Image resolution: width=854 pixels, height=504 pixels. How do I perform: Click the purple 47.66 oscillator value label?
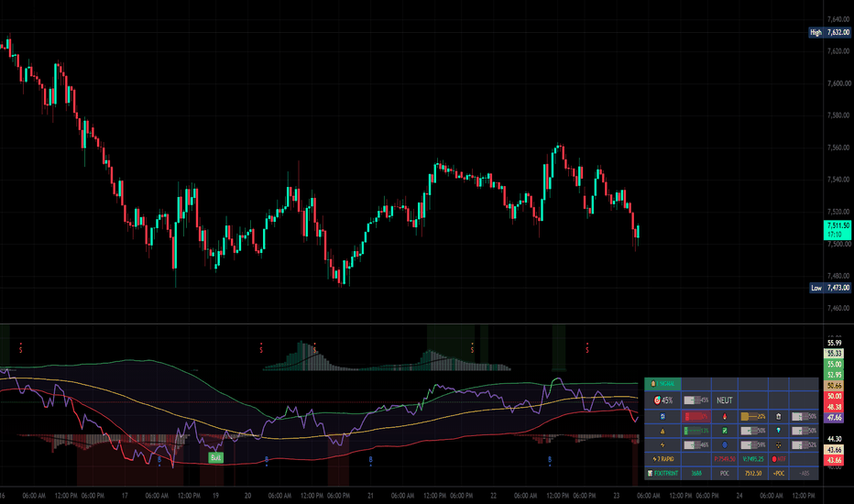[834, 418]
